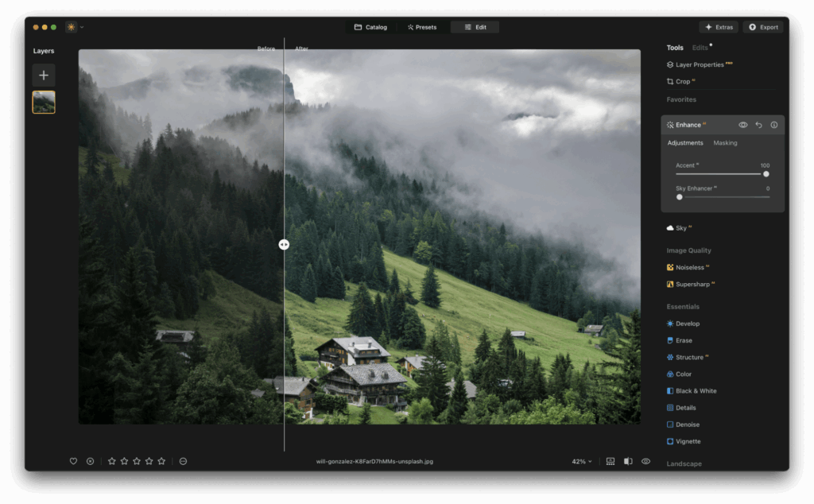Select the Sky tool
Screen dimensions: 814x504
682,227
